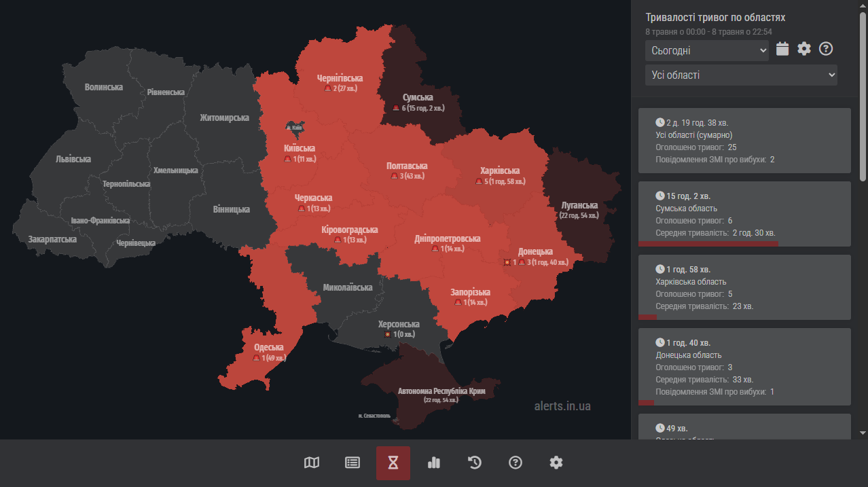This screenshot has height=487, width=868.
Task: Click the siren icon in Полтавська region
Action: click(x=394, y=177)
